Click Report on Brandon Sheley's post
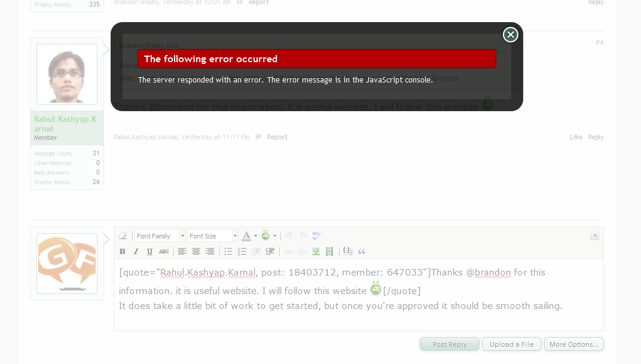The height and width of the screenshot is (364, 641). tap(259, 2)
